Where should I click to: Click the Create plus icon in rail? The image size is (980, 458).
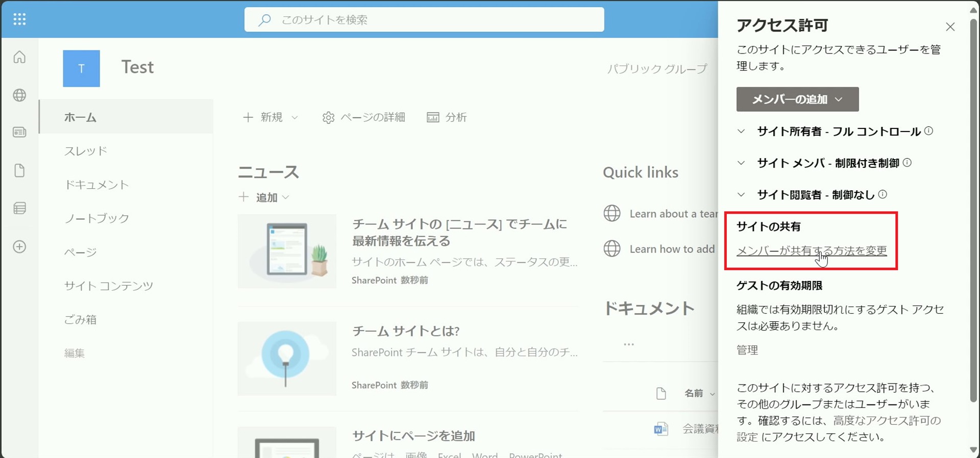click(x=19, y=247)
